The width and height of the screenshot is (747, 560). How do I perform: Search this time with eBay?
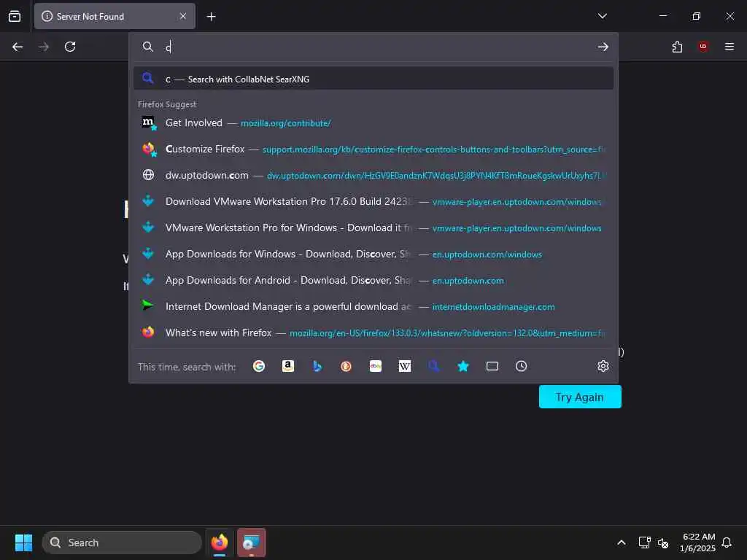pos(376,366)
